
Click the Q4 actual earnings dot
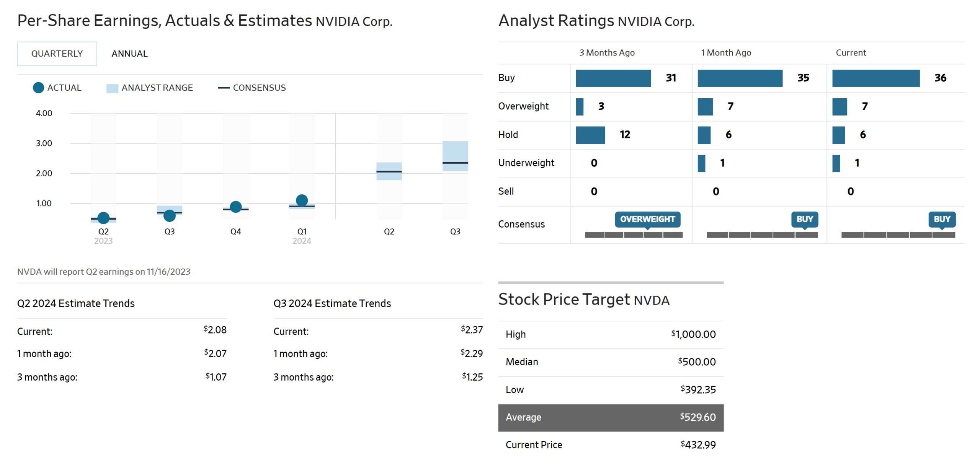point(236,207)
